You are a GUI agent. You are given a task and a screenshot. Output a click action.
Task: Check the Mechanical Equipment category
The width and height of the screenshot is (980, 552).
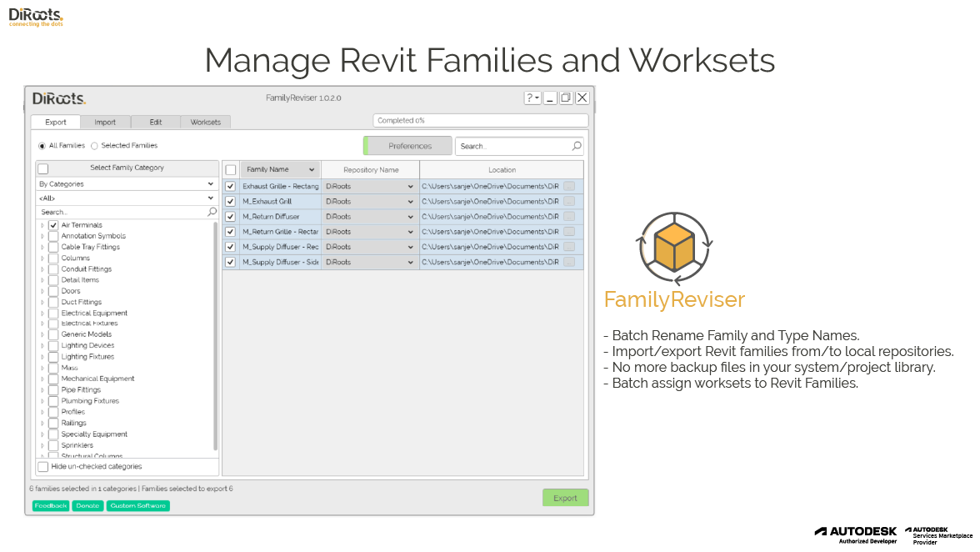53,379
